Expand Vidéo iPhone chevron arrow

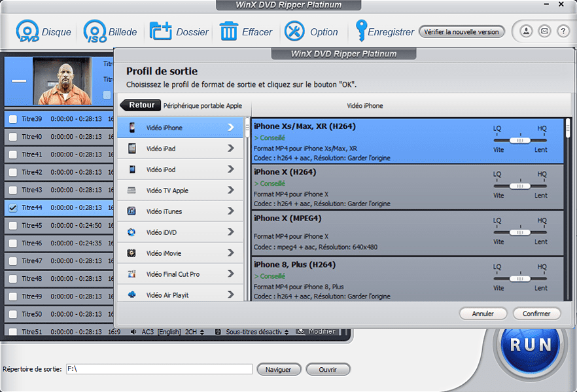231,128
